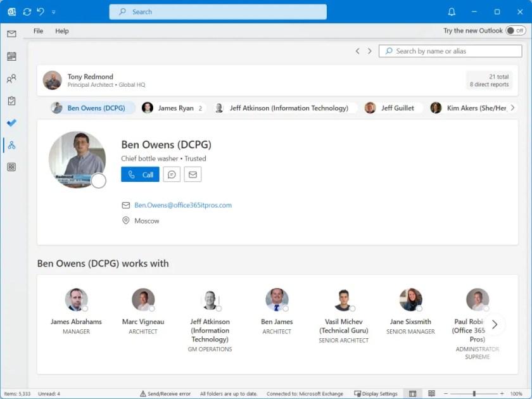Click 'All folders are up to date.'

229,393
